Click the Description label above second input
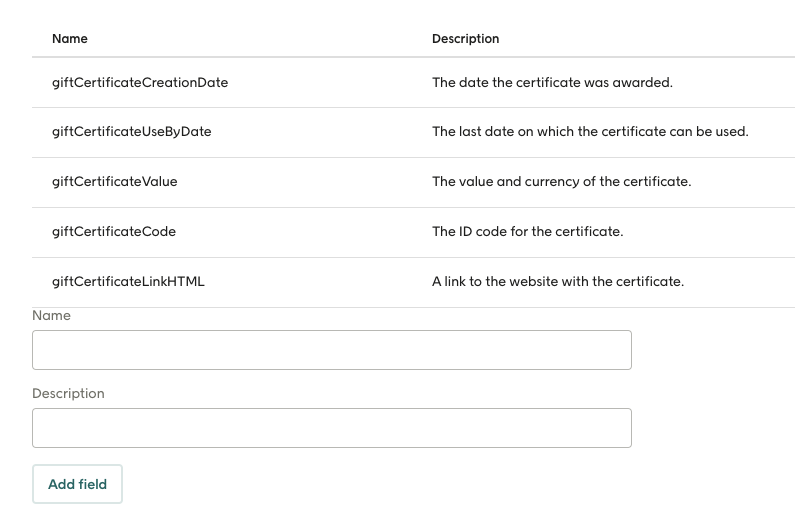Viewport: 795px width, 519px height. (x=68, y=393)
